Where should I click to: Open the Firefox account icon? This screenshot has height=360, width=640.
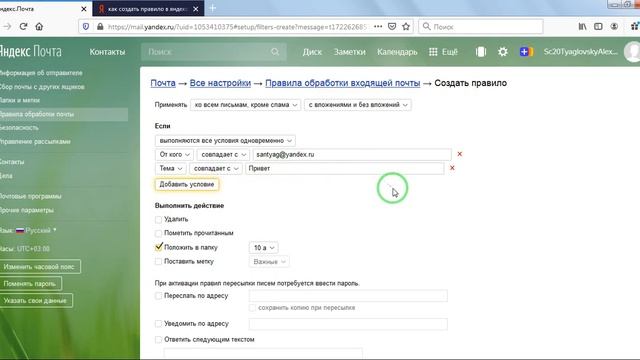pos(614,27)
